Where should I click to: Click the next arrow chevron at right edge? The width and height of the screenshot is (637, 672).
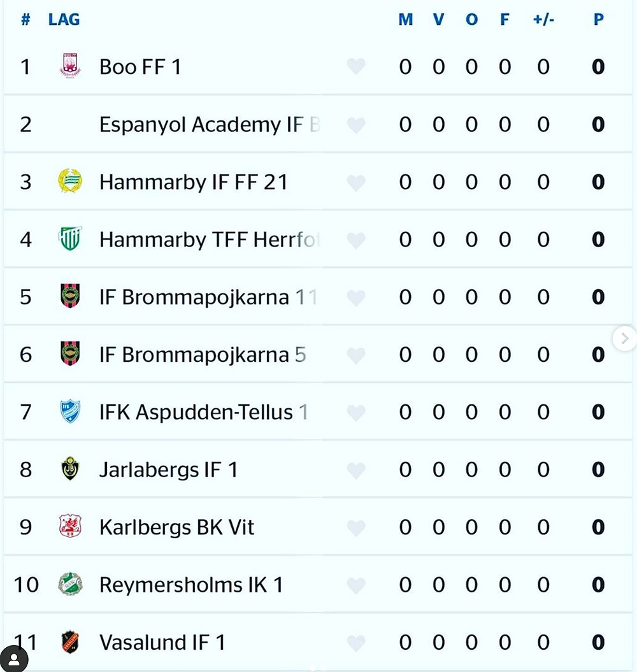pos(624,339)
